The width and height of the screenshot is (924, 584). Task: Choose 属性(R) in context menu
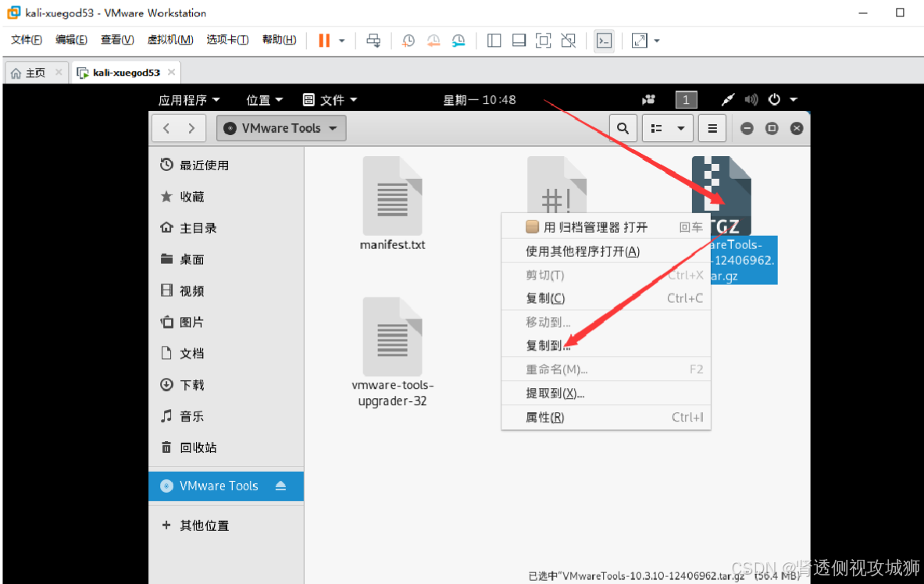pyautogui.click(x=606, y=417)
